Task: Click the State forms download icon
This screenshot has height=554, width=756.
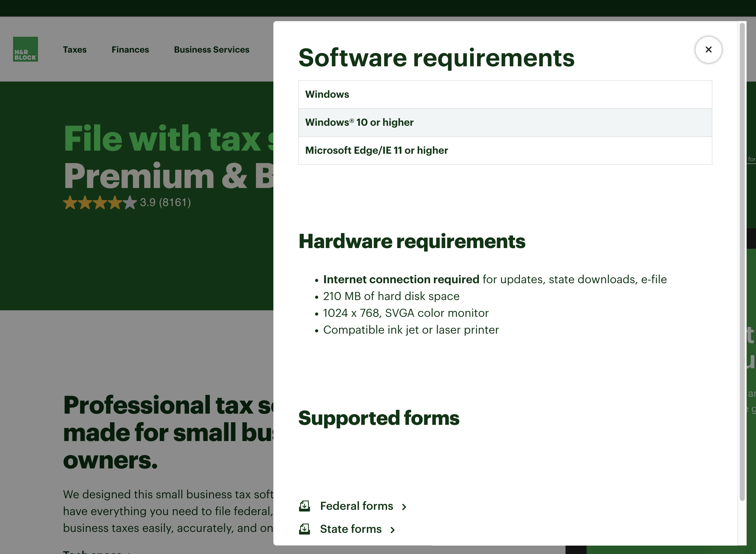Action: coord(304,529)
